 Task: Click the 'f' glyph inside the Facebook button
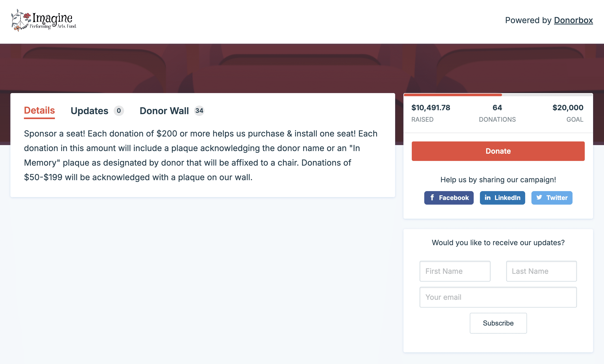[x=432, y=198]
